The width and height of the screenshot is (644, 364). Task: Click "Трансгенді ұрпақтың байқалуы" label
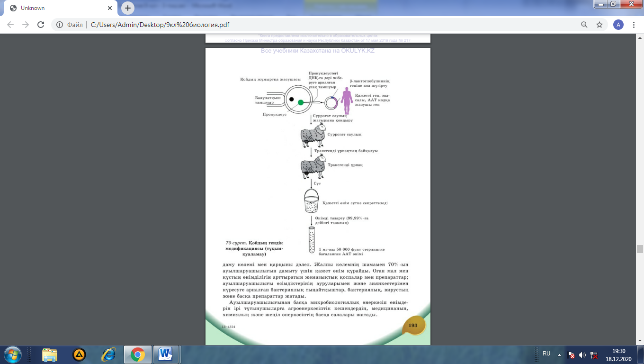click(346, 151)
